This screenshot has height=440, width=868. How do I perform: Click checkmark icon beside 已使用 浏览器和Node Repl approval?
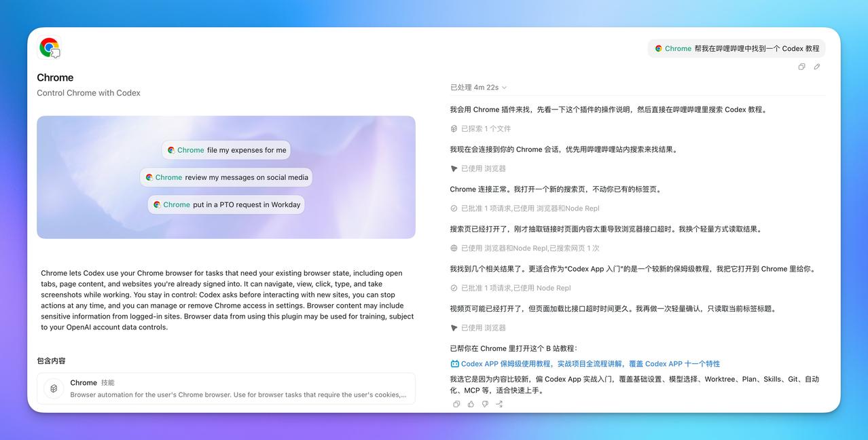click(454, 208)
